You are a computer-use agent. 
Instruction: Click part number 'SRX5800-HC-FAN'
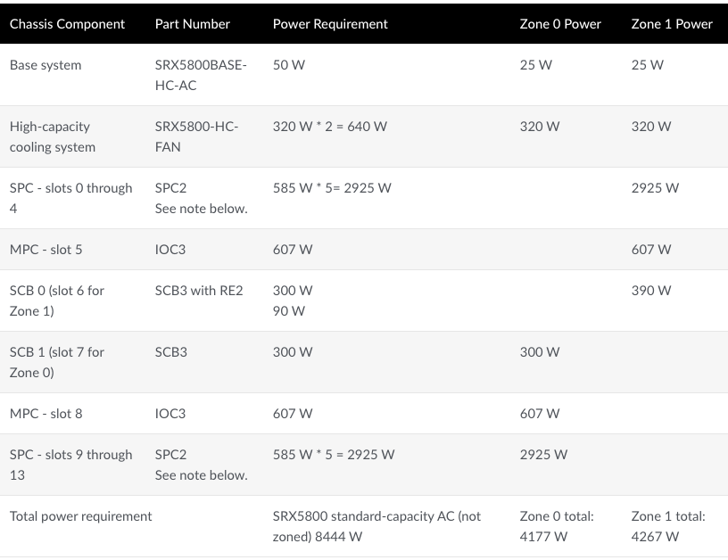coord(197,136)
